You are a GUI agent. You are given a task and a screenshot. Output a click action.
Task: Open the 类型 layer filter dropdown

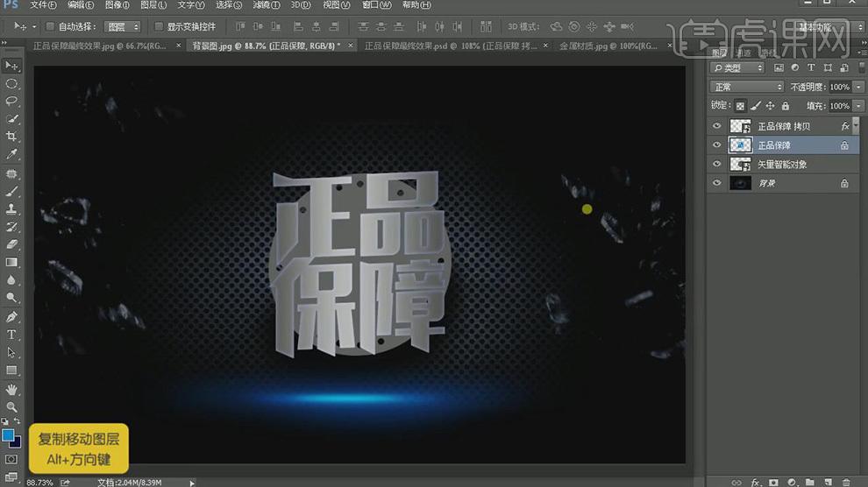738,67
